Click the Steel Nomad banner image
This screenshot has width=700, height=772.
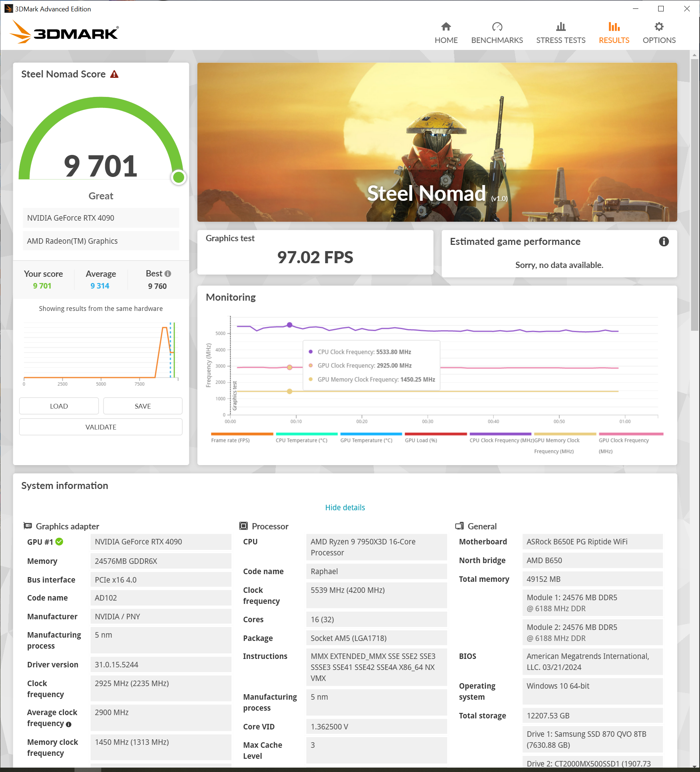click(437, 142)
